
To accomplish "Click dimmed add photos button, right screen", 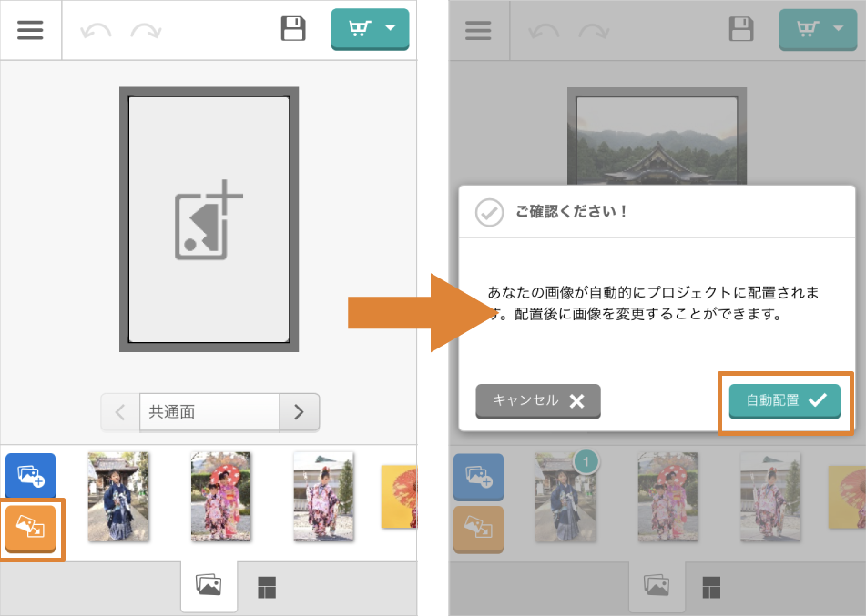I will click(x=478, y=477).
